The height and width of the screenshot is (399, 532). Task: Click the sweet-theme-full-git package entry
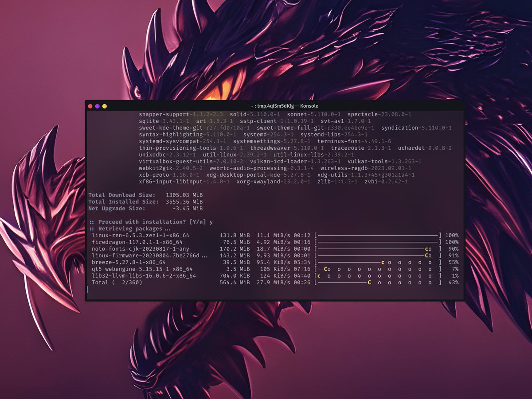pos(315,128)
